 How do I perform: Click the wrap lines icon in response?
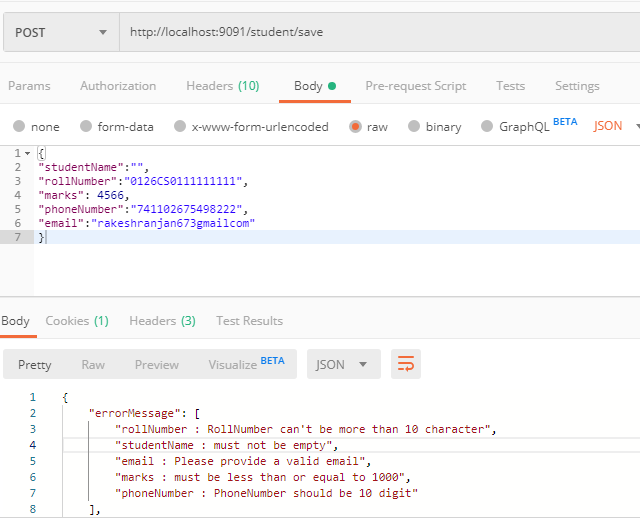tap(405, 365)
